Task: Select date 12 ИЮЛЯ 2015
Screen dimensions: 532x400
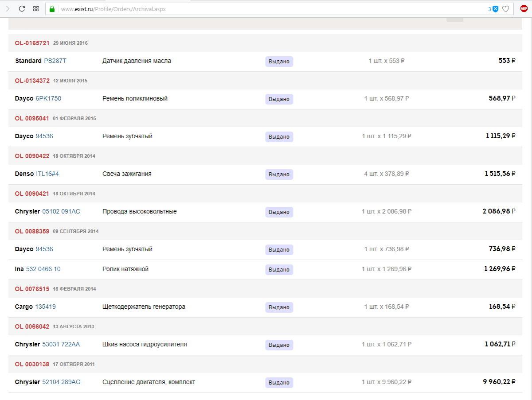Action: point(70,81)
